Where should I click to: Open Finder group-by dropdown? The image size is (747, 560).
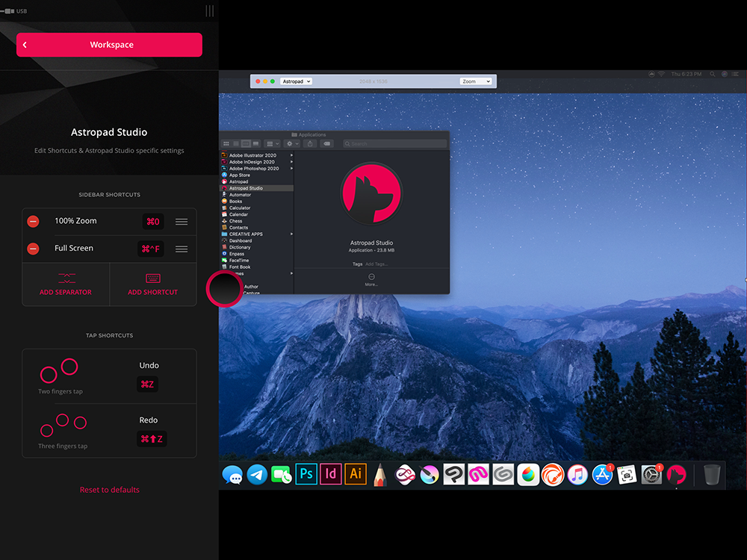pos(272,143)
